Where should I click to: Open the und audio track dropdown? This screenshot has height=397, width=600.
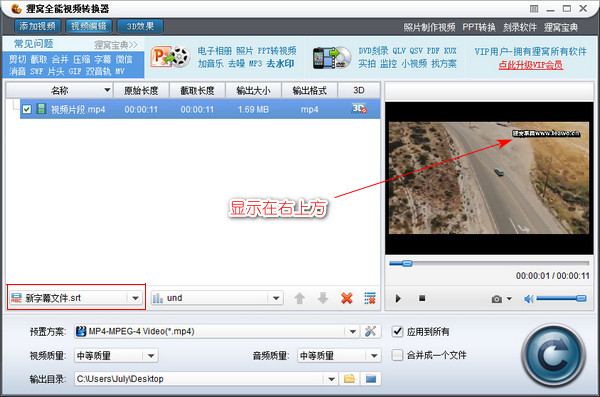(x=276, y=298)
